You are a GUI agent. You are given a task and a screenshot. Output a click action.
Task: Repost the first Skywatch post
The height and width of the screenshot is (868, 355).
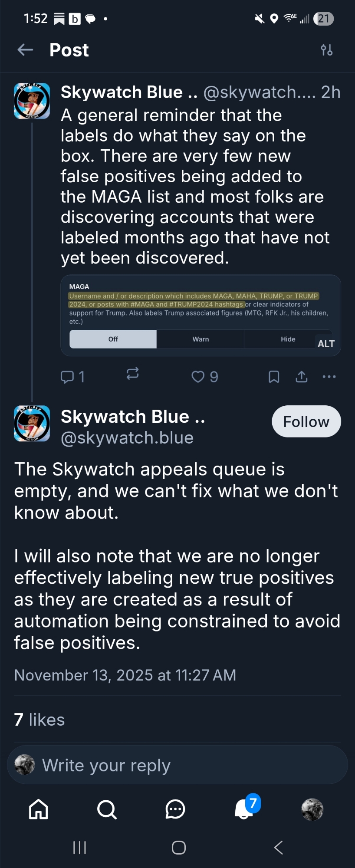[132, 374]
